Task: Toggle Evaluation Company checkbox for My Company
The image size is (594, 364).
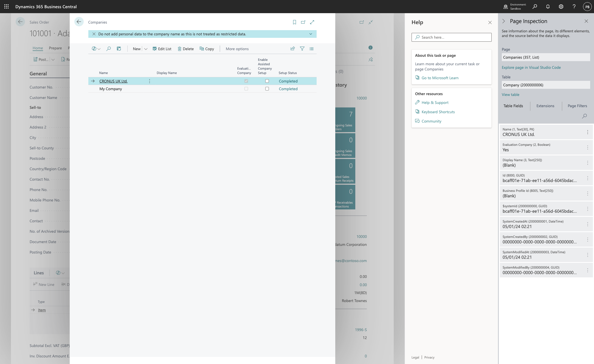Action: 246,89
